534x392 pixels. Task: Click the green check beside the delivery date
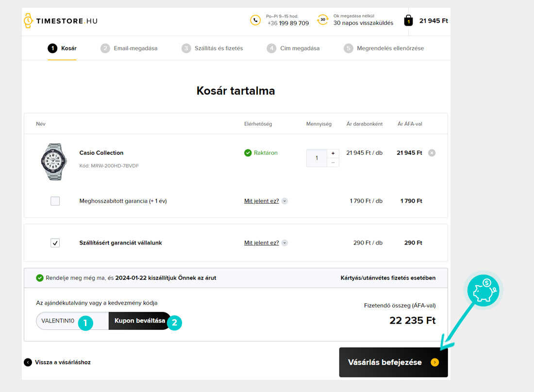coord(40,278)
